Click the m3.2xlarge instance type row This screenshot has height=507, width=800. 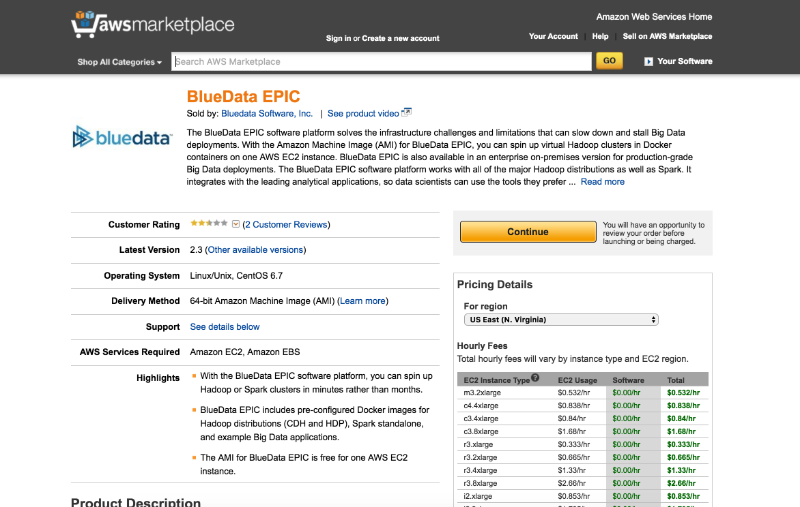click(583, 393)
